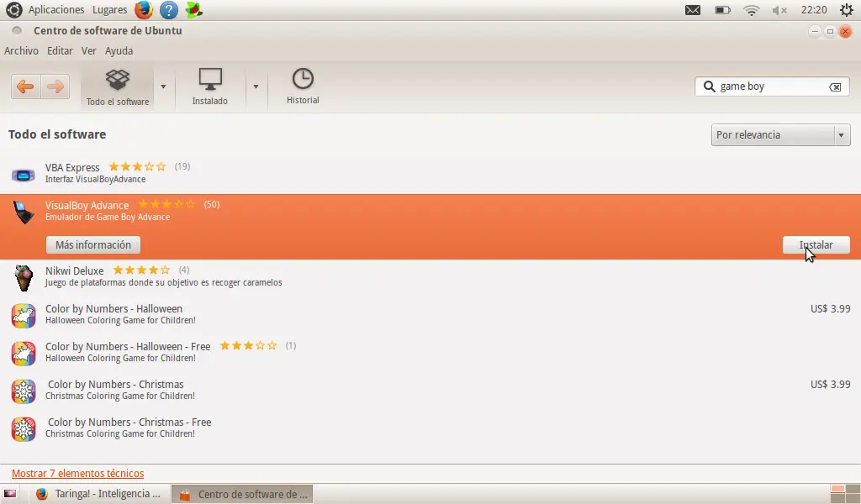The height and width of the screenshot is (504, 861).
Task: Click the Nikwi Deluxe ice cream icon
Action: pos(24,278)
